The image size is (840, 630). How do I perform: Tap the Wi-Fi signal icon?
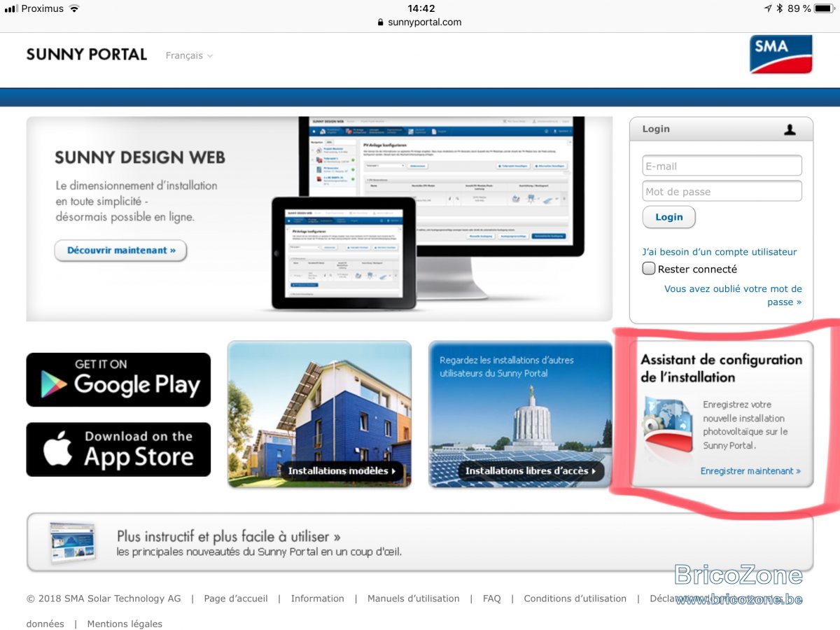[x=74, y=8]
